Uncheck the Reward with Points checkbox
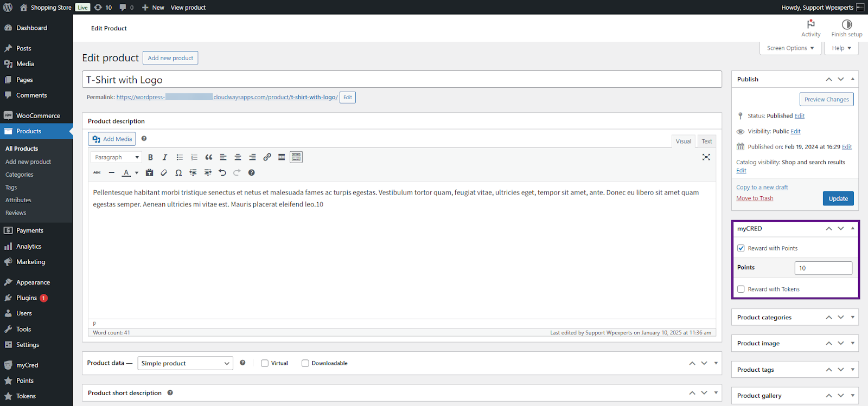The height and width of the screenshot is (406, 868). click(x=741, y=248)
